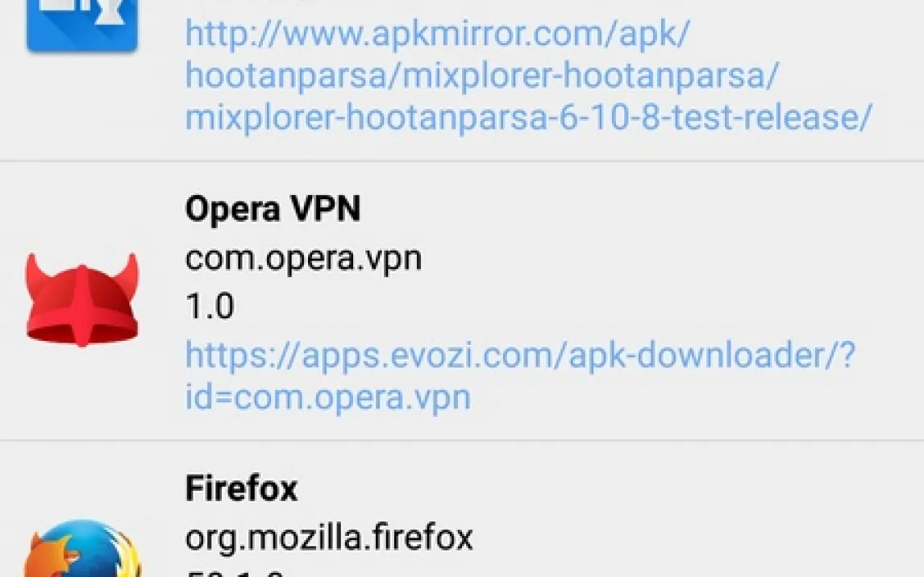Select the org.mozilla.firefox package name

pos(329,538)
